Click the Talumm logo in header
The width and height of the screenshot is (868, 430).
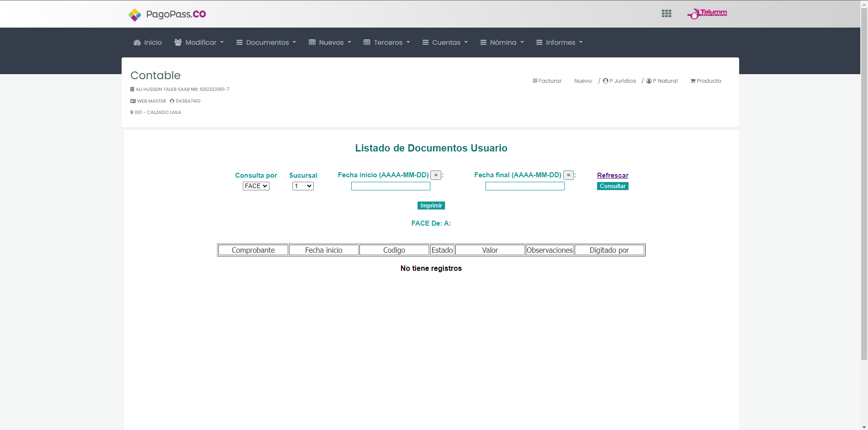point(708,14)
